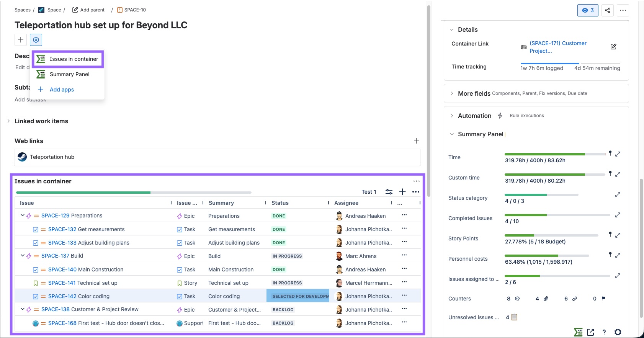Expand the Personnel costs row
Screen dimensions: 644x338
point(618,255)
